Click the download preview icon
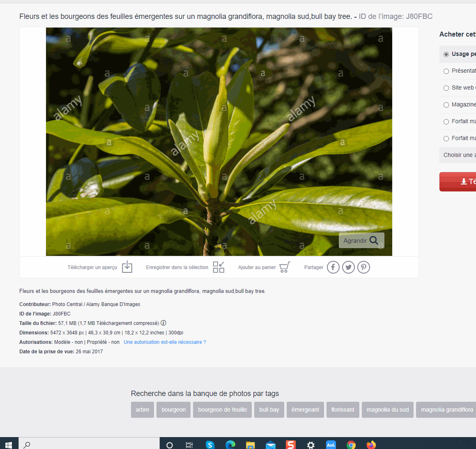Image resolution: width=476 pixels, height=449 pixels. click(x=127, y=267)
